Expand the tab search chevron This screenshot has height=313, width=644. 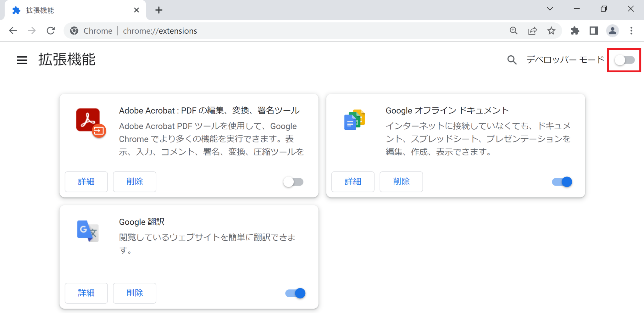pos(550,9)
